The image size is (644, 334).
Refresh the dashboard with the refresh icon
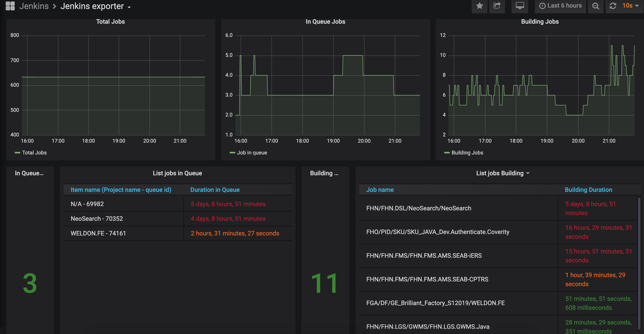pos(612,6)
